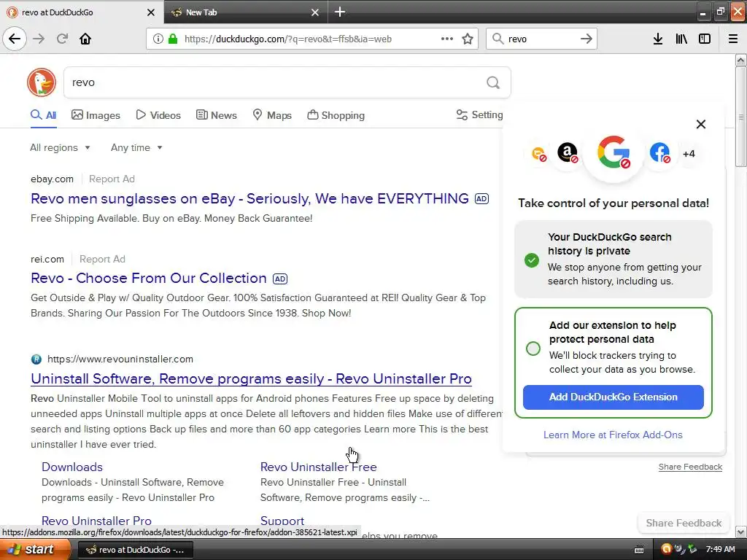747x560 pixels.
Task: Switch to the Maps tab
Action: click(272, 115)
